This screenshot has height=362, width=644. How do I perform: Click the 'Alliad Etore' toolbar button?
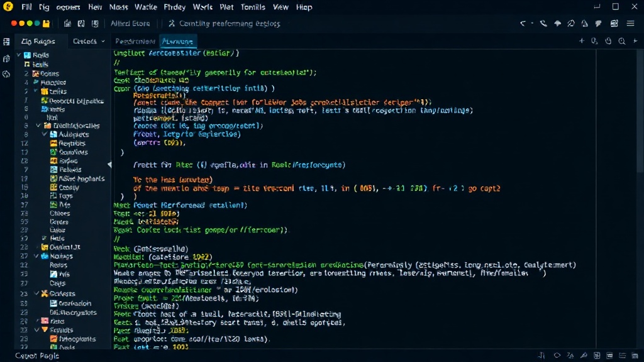pos(130,24)
